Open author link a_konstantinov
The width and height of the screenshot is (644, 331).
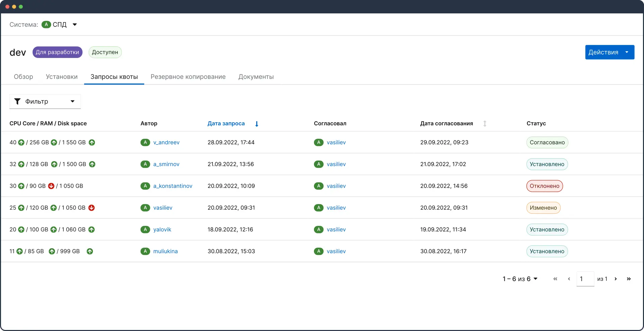173,186
